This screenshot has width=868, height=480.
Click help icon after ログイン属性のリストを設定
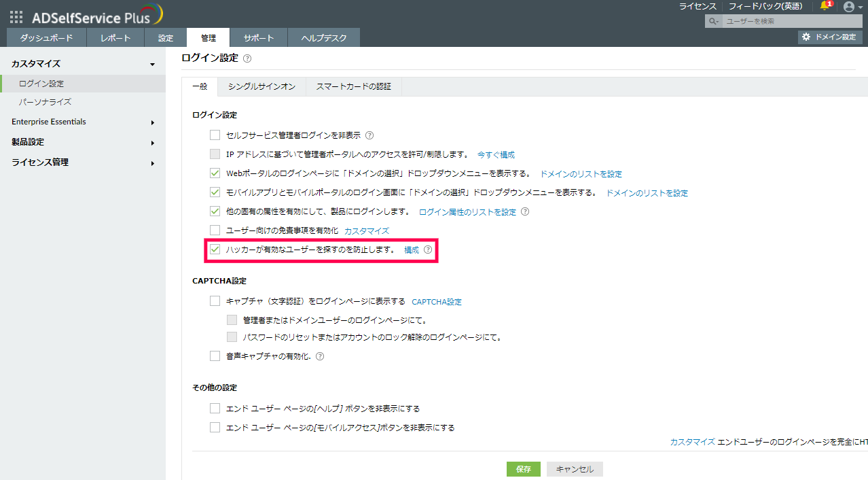(524, 211)
